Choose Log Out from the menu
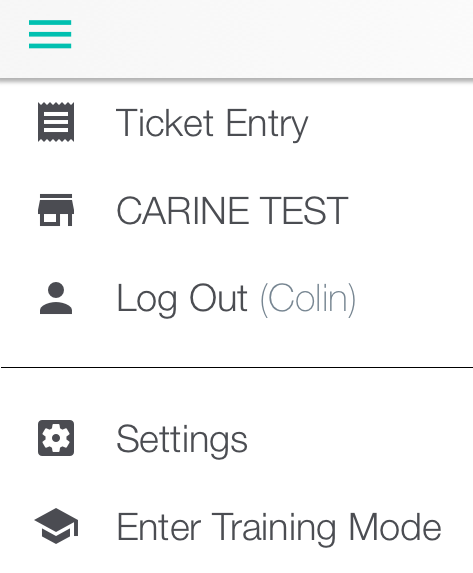473x573 pixels. click(236, 298)
